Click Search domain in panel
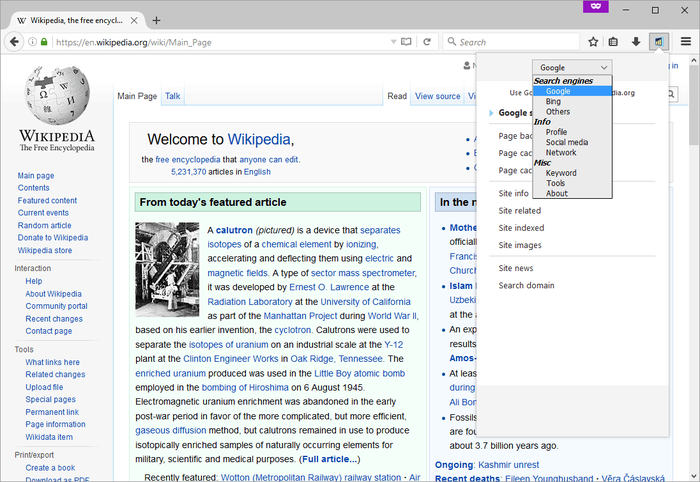 [526, 286]
